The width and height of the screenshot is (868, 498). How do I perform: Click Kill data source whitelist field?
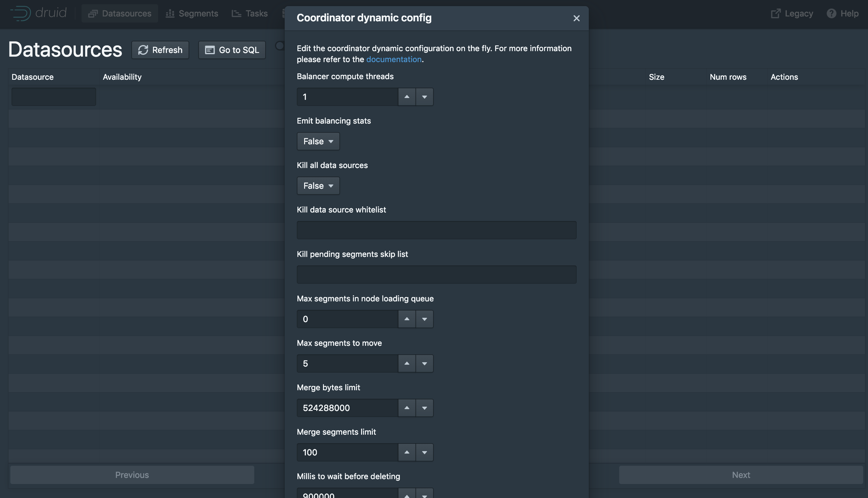coord(436,230)
